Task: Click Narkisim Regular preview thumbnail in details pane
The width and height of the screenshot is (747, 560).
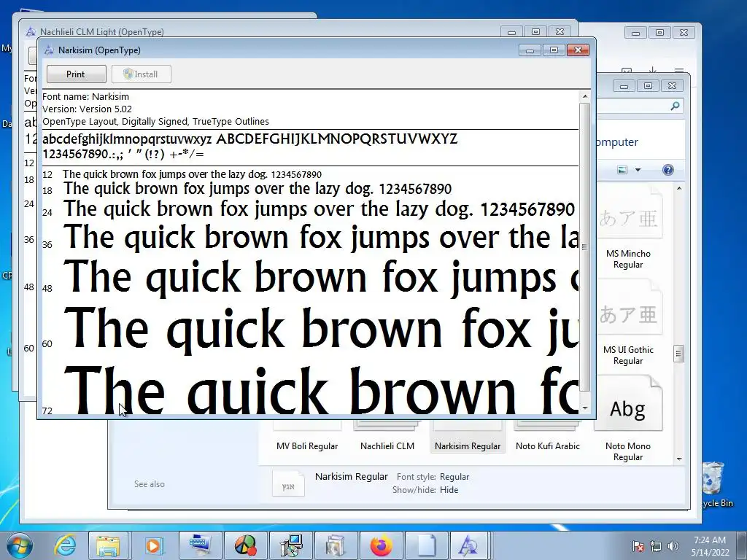Action: coord(288,483)
